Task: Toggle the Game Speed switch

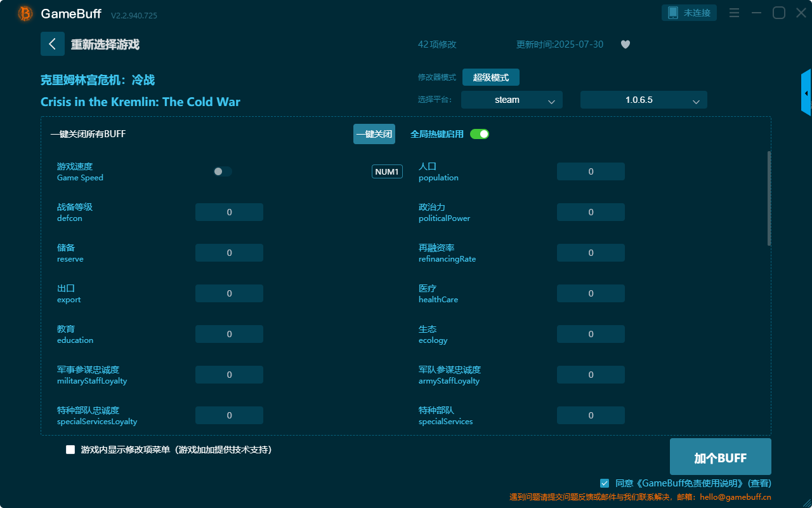Action: click(x=223, y=171)
